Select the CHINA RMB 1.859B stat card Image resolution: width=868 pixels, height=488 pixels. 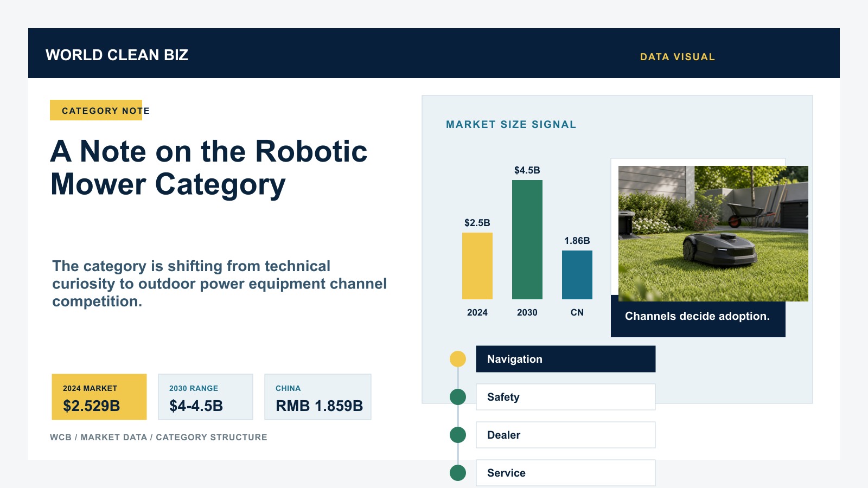pos(318,397)
